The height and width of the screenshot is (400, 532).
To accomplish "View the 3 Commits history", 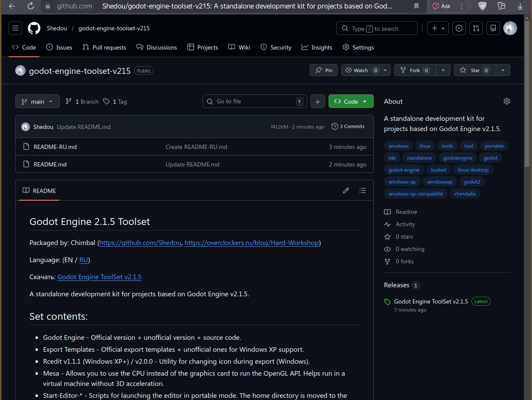I will (x=348, y=126).
